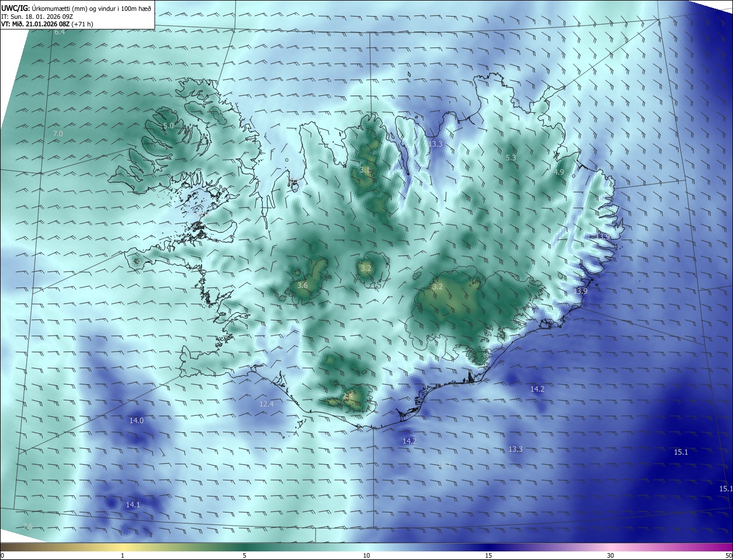Click tick label '50' on colour scale
Screen dimensions: 733x560
(728, 555)
